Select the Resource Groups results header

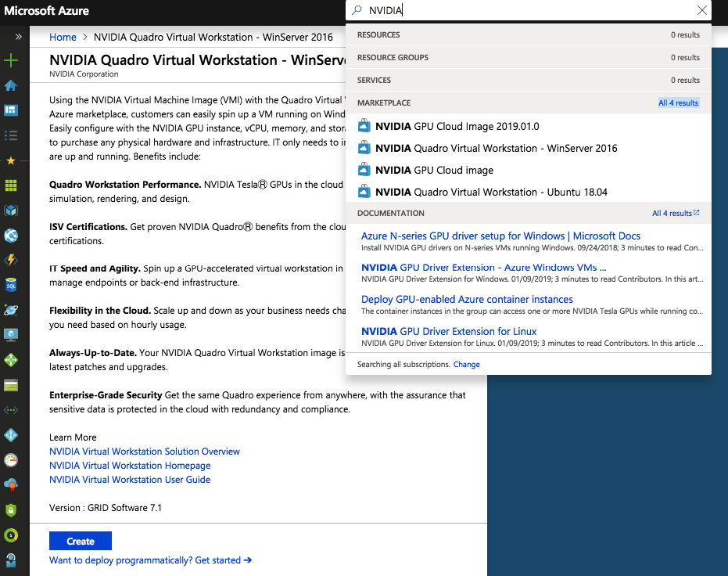point(529,58)
